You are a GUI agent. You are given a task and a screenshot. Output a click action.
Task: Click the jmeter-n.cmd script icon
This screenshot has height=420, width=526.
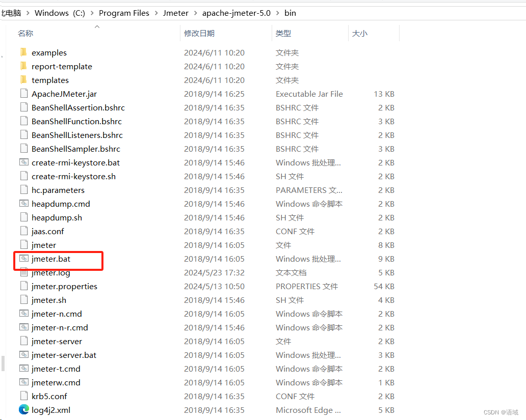pos(24,314)
